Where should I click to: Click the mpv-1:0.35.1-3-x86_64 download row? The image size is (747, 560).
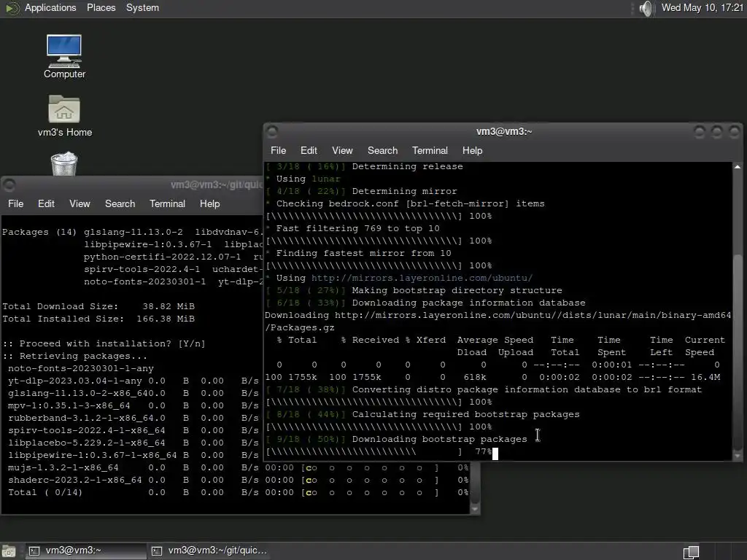coord(133,405)
